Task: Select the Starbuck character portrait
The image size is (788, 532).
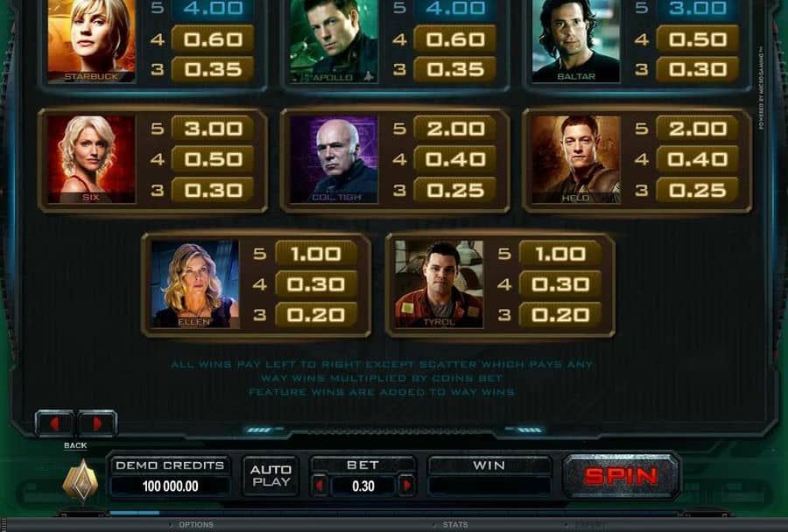Action: tap(91, 41)
